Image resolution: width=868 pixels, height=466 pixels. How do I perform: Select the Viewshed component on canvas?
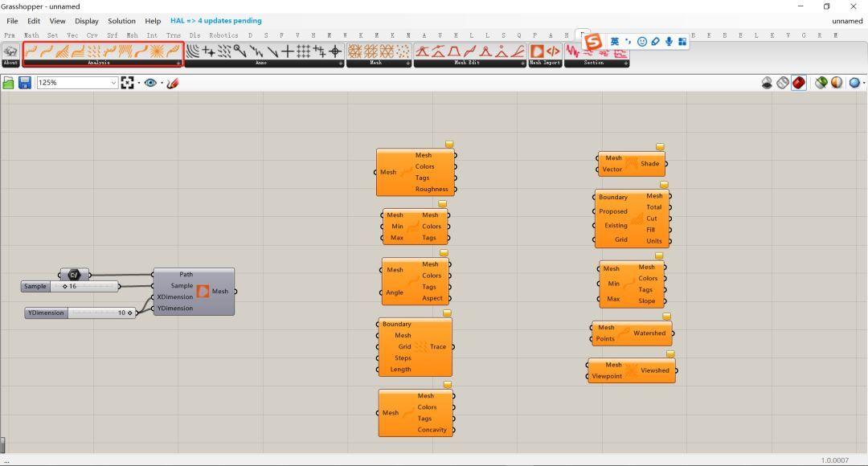coord(632,370)
